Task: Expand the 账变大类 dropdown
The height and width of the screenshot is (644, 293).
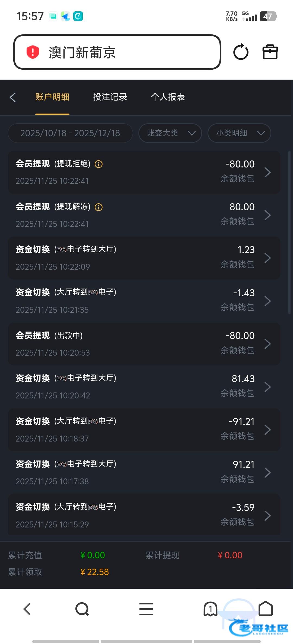Action: coord(170,133)
